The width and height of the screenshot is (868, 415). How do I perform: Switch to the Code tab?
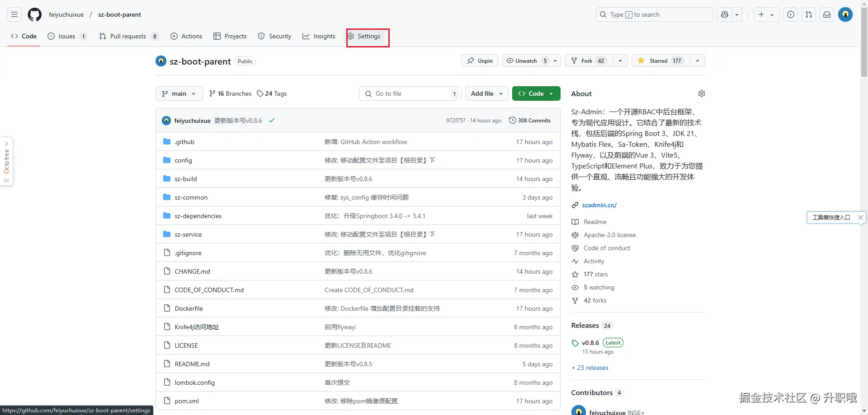pos(24,36)
